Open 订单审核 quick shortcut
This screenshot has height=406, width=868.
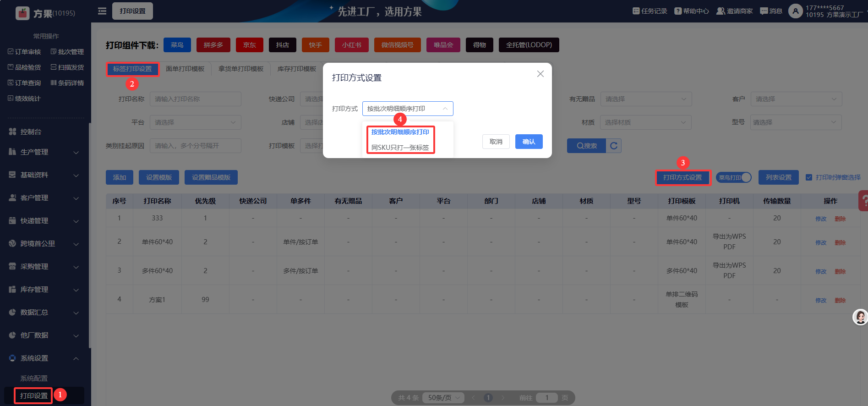pyautogui.click(x=24, y=52)
